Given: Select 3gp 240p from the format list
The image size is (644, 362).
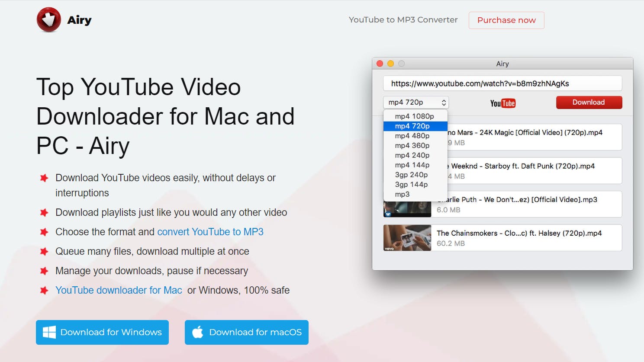Looking at the screenshot, I should click(415, 175).
